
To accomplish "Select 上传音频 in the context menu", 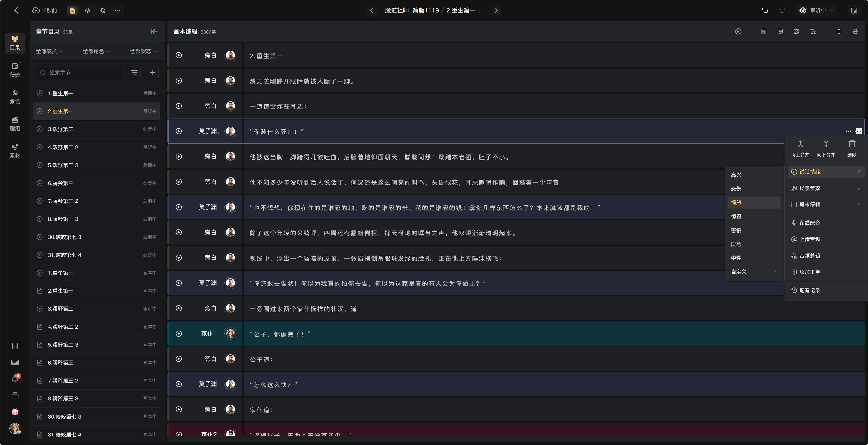I will (826, 240).
